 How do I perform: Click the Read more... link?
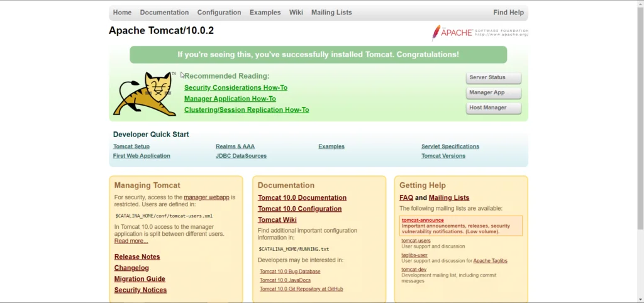pyautogui.click(x=131, y=241)
